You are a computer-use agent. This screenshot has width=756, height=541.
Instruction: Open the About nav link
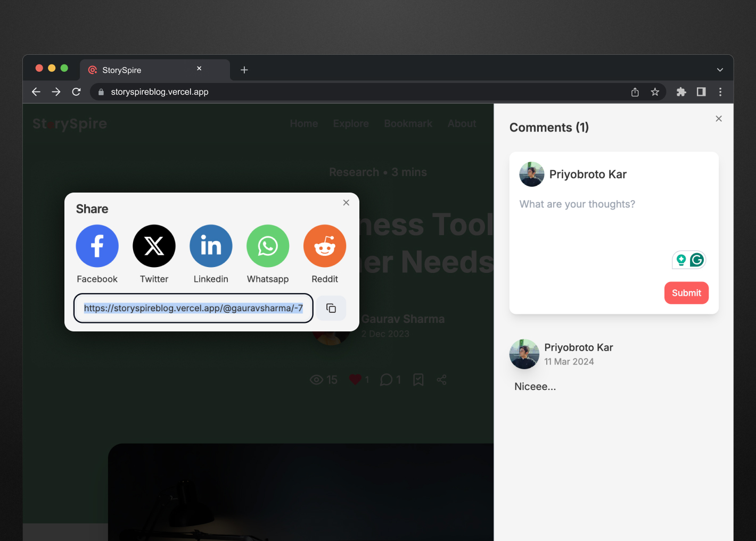[462, 123]
